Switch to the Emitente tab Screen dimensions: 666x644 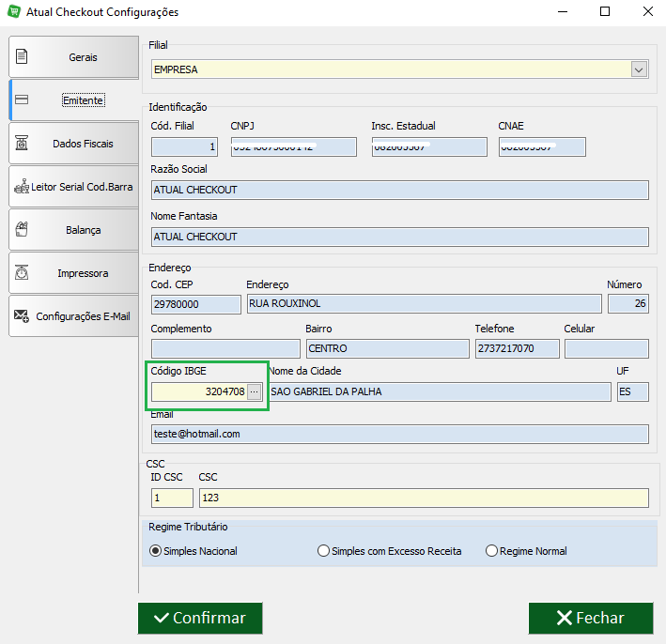pyautogui.click(x=74, y=100)
